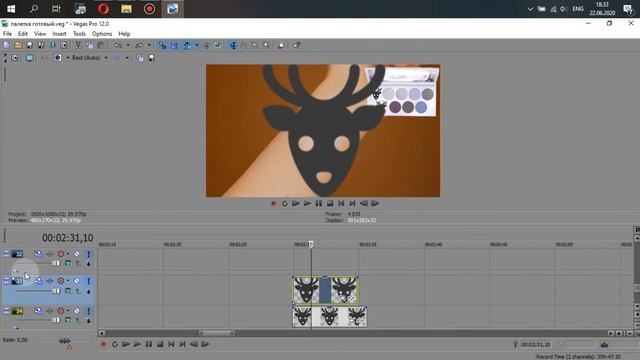Click the Copy toolbar icon

coord(89,45)
